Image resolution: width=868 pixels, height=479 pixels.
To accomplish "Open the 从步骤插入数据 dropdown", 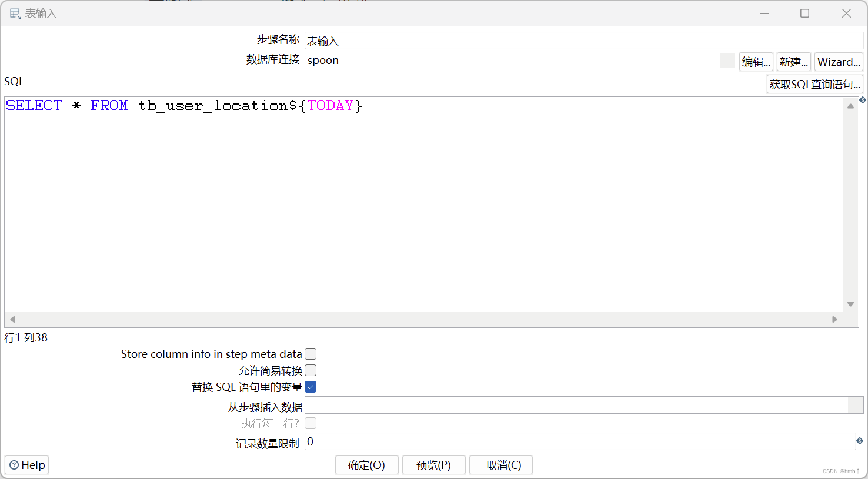I will [856, 405].
